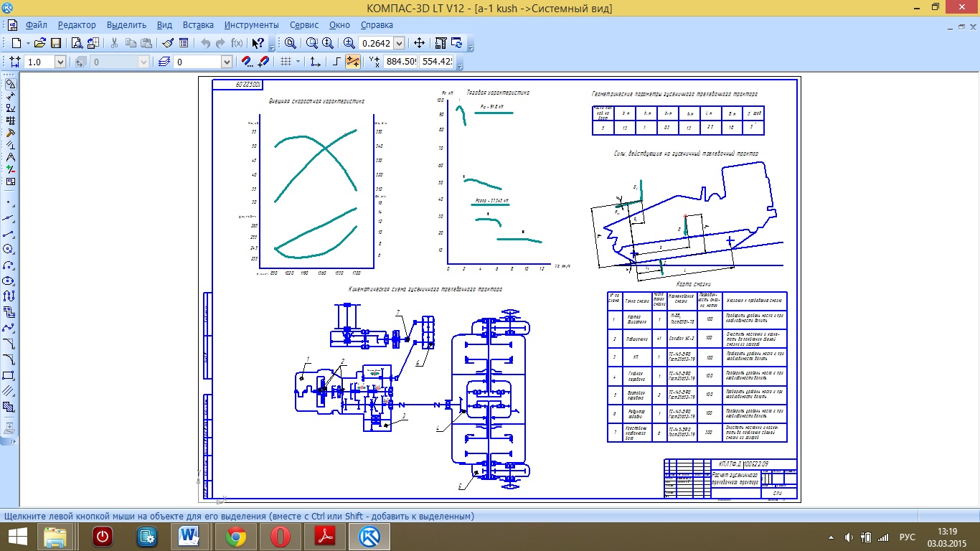Image resolution: width=980 pixels, height=551 pixels.
Task: Open the Вставка menu
Action: click(x=198, y=24)
